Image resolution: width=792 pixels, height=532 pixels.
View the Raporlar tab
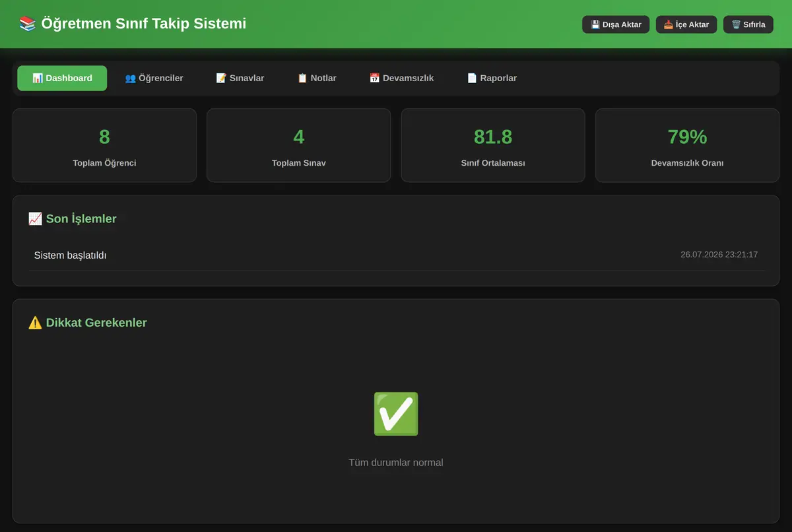(492, 78)
